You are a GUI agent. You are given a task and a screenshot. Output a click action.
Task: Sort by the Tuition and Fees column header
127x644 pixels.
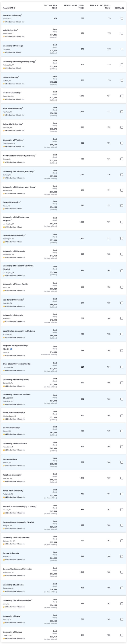tap(50, 7)
